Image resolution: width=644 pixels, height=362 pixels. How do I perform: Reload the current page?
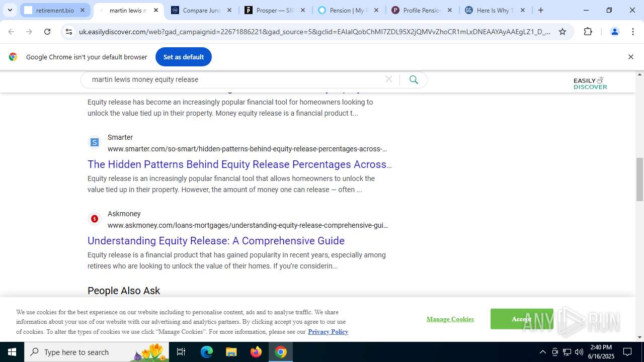(x=47, y=32)
